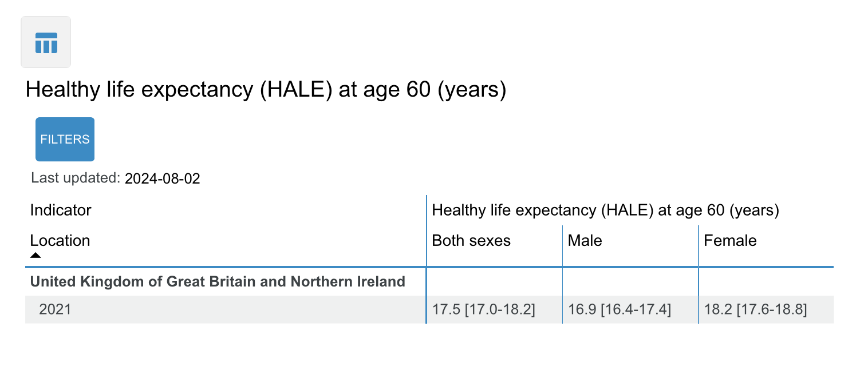
Task: Select the Indicator row label
Action: (61, 210)
